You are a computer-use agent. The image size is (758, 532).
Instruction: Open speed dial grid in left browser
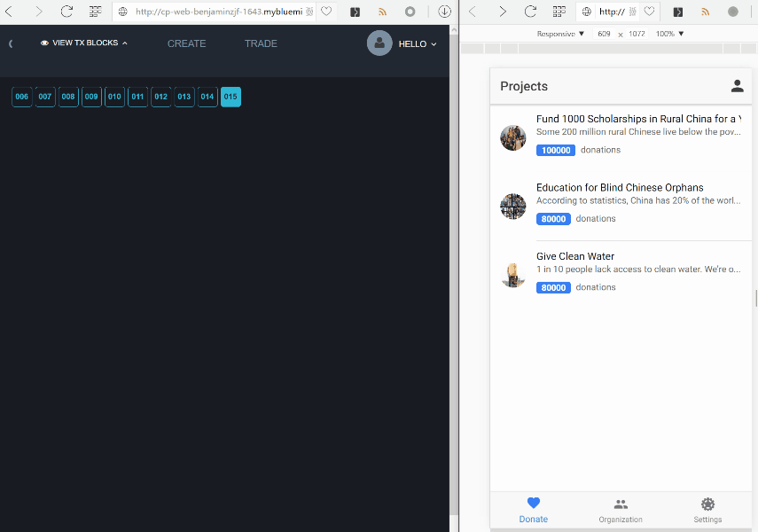tap(96, 12)
